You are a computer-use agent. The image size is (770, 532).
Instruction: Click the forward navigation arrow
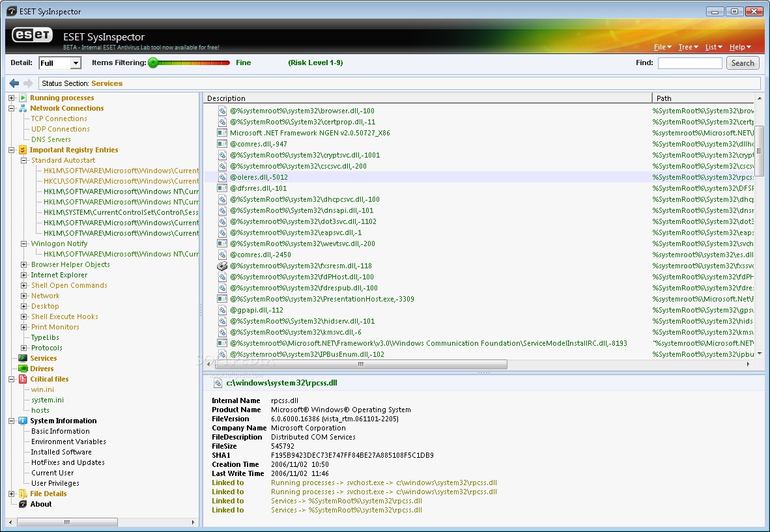tap(28, 83)
